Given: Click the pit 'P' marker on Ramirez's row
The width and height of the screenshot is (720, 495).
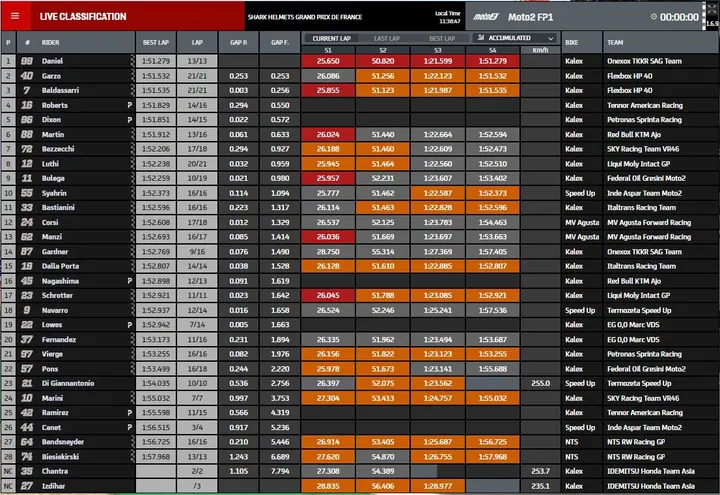Looking at the screenshot, I should point(129,413).
